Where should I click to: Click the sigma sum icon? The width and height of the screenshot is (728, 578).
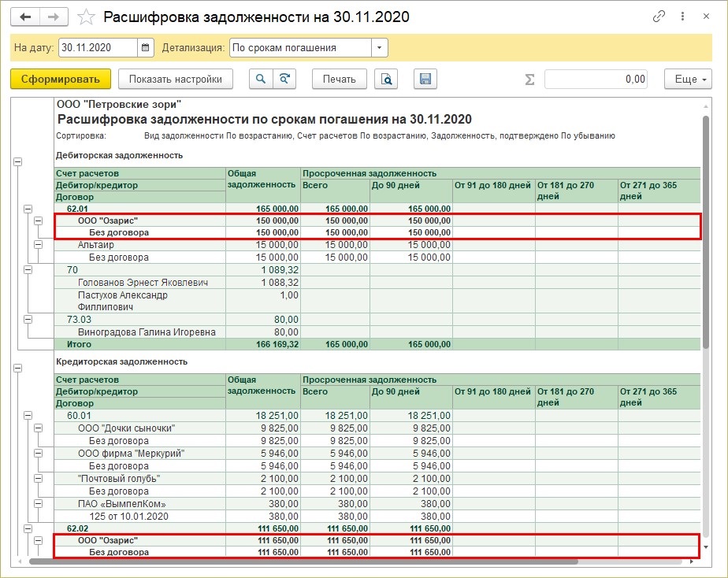pyautogui.click(x=529, y=80)
